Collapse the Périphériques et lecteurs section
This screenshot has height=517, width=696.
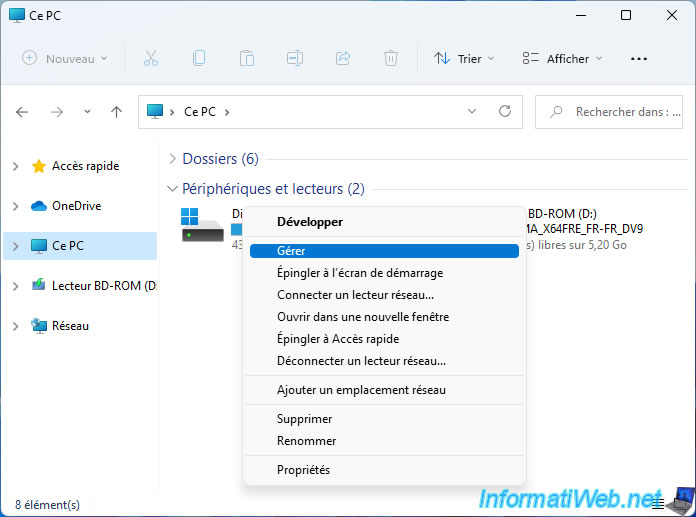[173, 189]
